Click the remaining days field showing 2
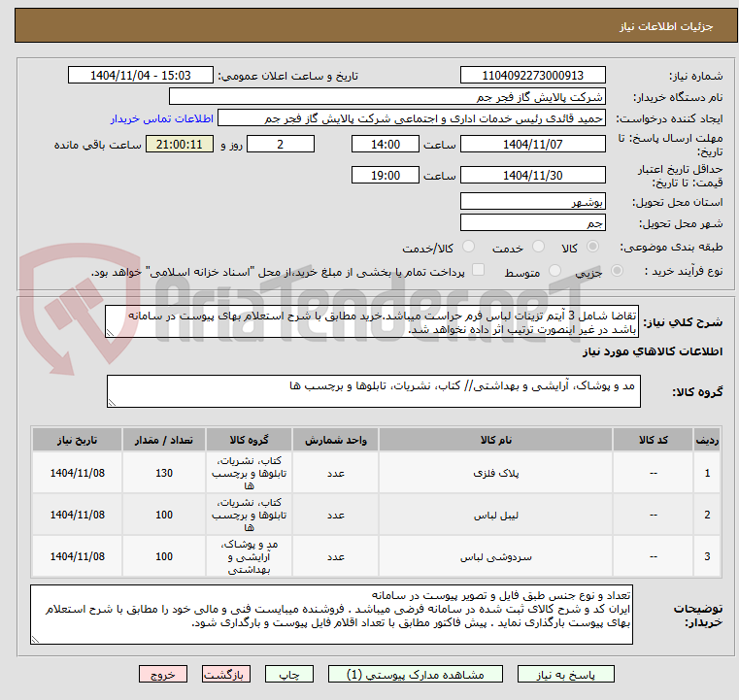 click(x=281, y=144)
